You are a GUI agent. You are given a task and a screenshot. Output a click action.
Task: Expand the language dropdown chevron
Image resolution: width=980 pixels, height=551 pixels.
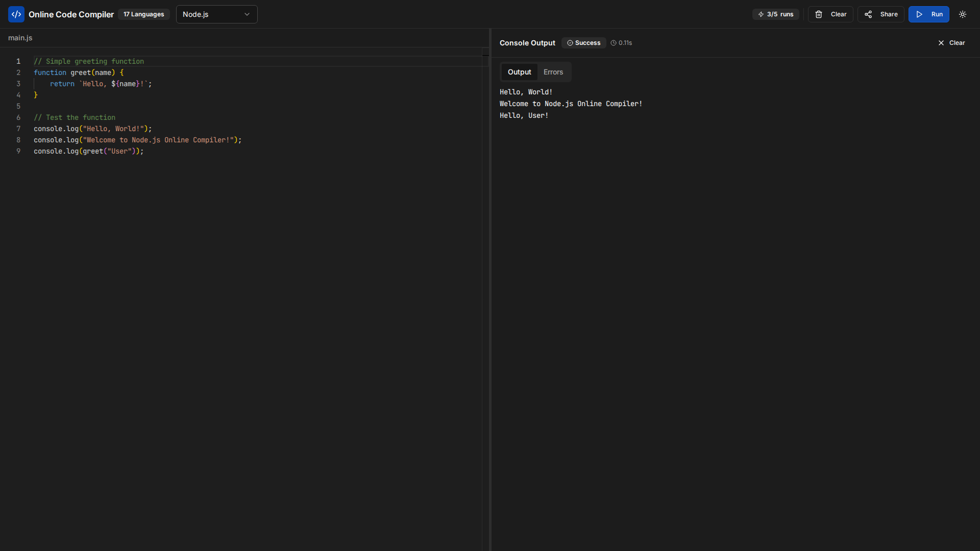click(247, 14)
